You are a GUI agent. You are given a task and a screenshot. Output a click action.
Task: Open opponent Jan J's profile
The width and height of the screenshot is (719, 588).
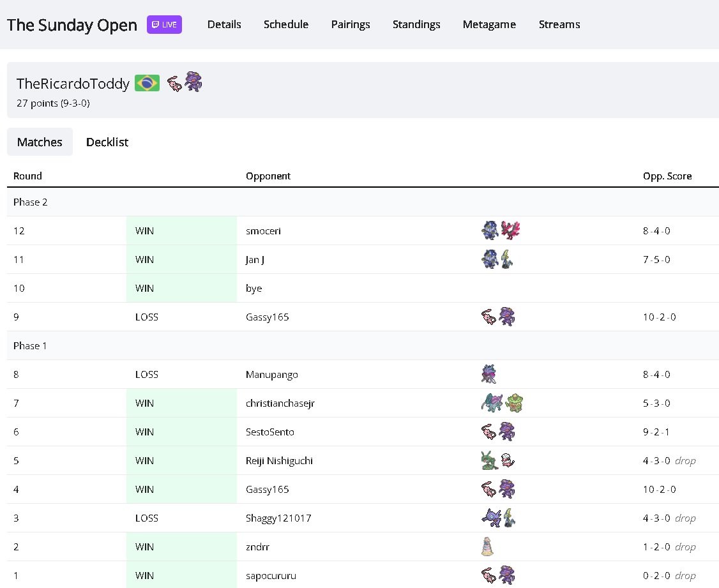255,260
